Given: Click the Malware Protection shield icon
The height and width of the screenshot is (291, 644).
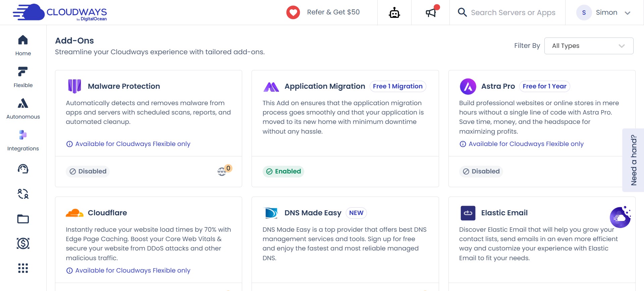Looking at the screenshot, I should click(74, 86).
